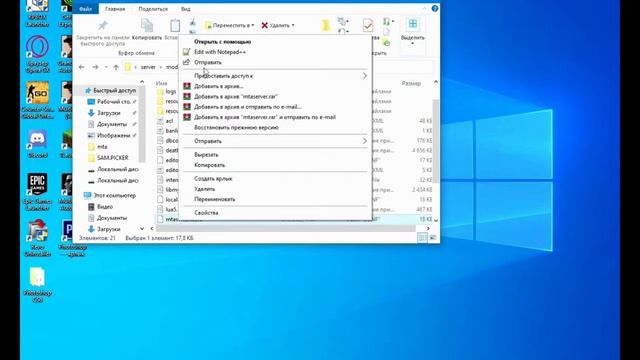Switch to details view icon in status bar

(422, 238)
